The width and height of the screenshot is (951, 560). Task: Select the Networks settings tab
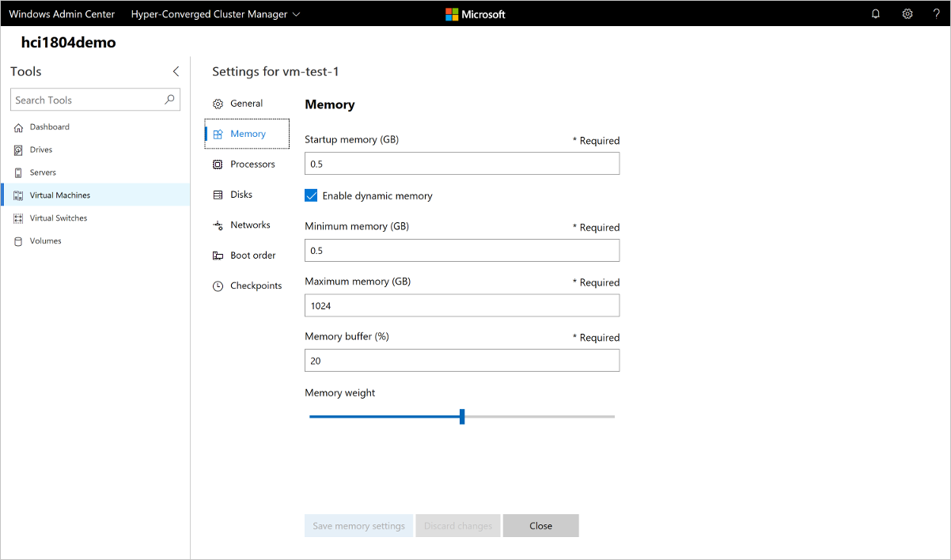250,225
